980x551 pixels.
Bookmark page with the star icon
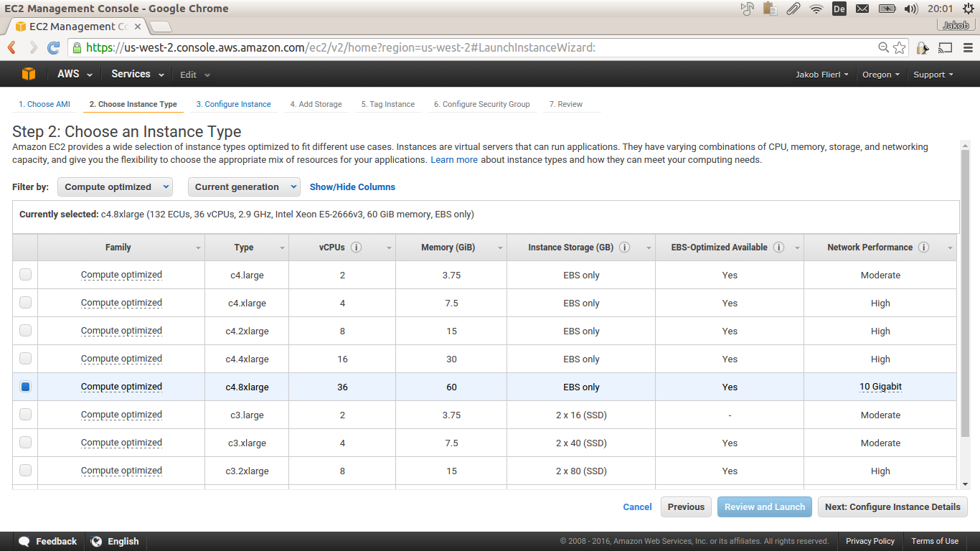pos(900,47)
